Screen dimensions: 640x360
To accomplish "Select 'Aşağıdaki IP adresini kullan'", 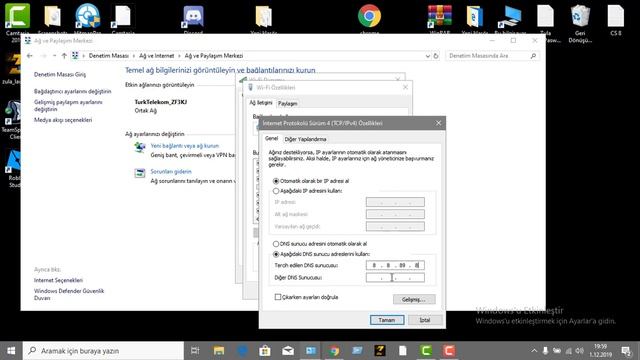I will [x=276, y=191].
